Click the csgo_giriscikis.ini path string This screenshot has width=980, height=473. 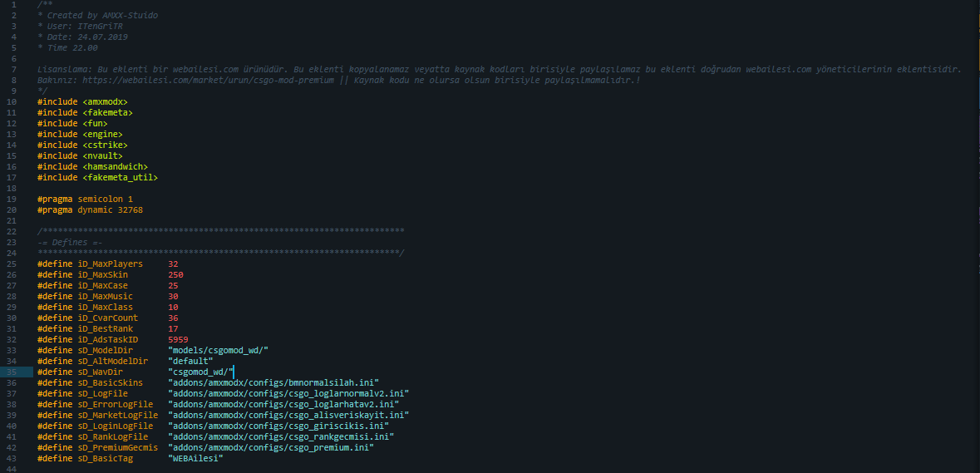pyautogui.click(x=278, y=426)
